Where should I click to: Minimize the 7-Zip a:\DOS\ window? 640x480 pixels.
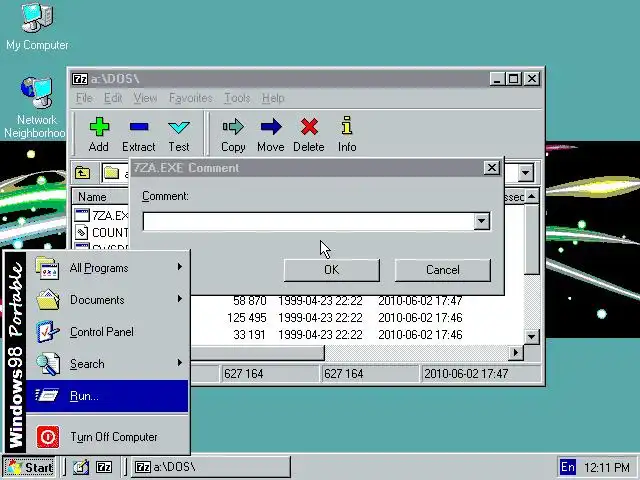[x=497, y=78]
